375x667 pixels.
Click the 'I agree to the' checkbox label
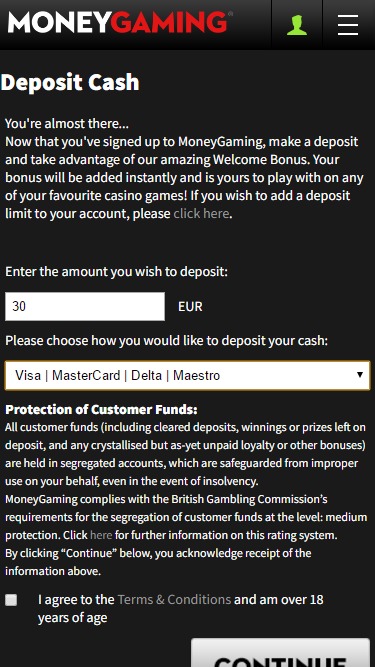point(76,599)
